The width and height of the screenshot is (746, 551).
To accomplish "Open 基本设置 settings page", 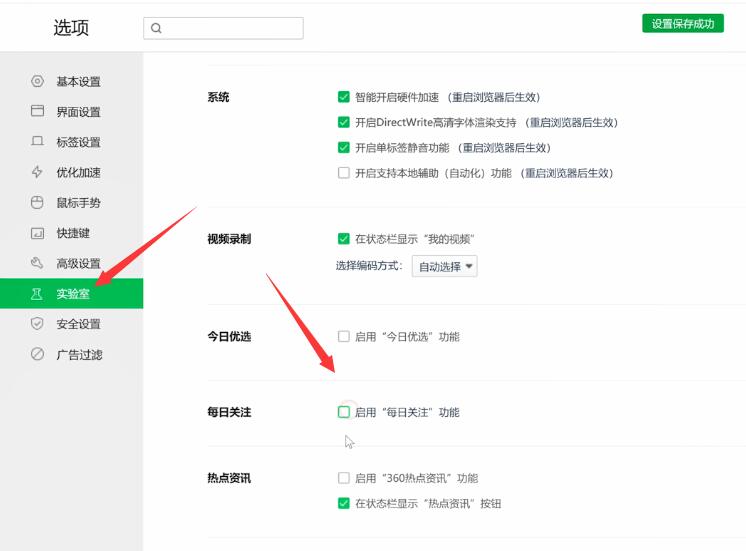I will coord(71,81).
